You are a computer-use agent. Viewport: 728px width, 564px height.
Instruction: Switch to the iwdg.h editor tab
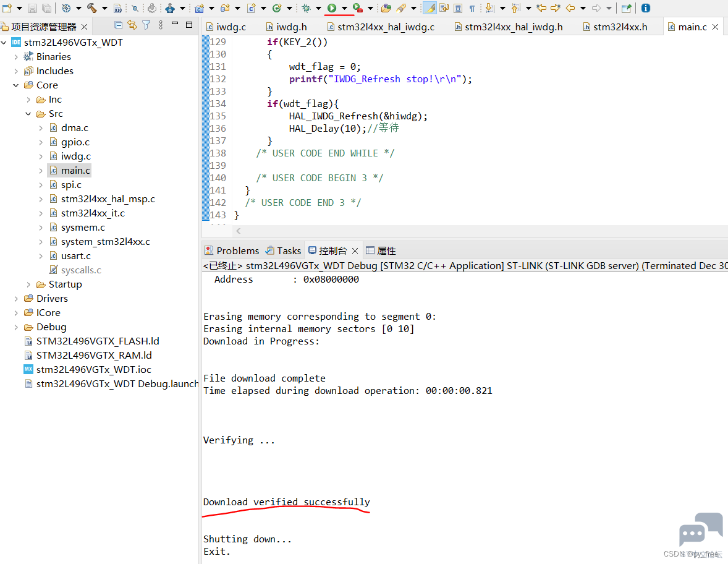coord(287,27)
